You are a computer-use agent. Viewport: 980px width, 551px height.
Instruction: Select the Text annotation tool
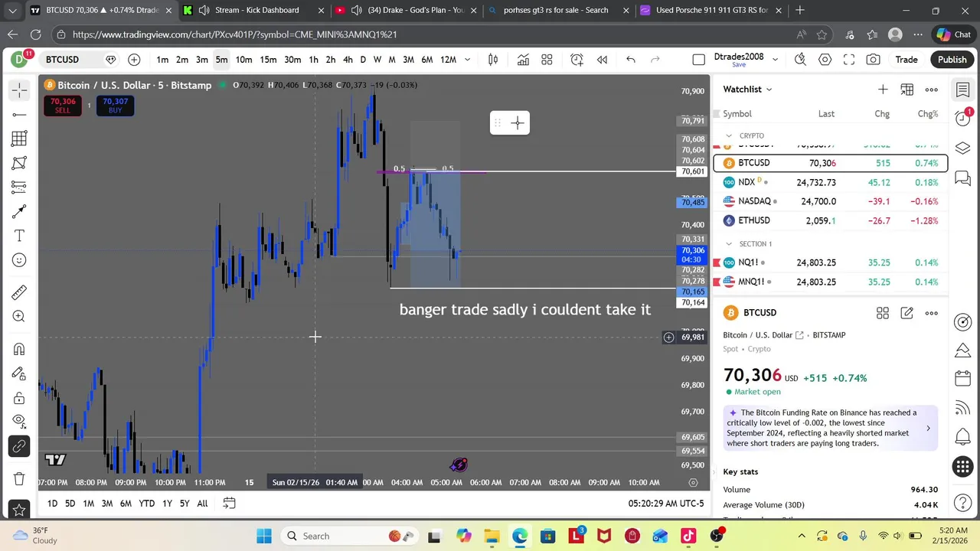click(x=19, y=236)
